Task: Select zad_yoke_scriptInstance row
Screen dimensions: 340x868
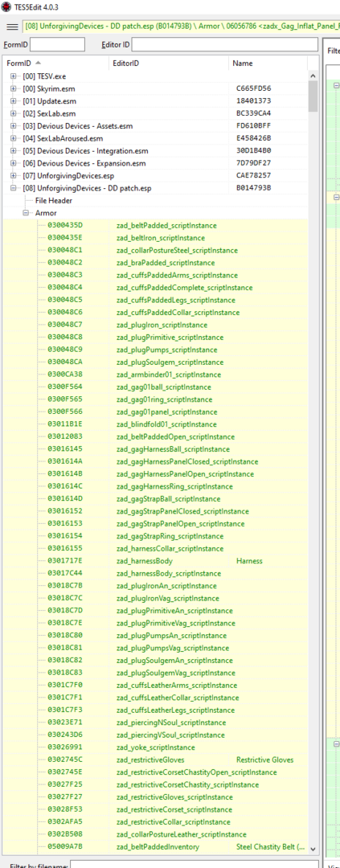Action: point(155,747)
